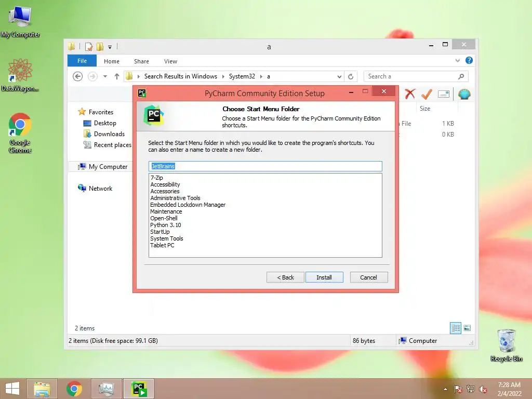Click the network tray icon
This screenshot has width=532, height=399.
click(471, 389)
